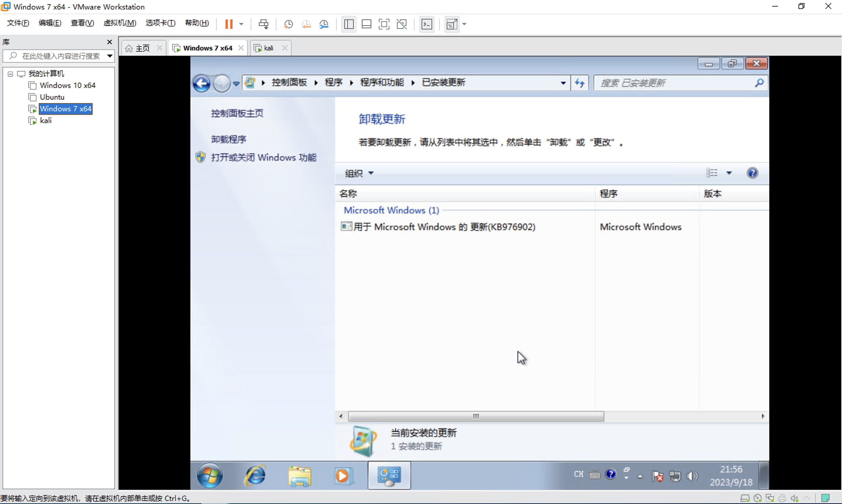Open the 虚拟机(M) menu
Viewport: 842px width, 504px height.
pos(120,23)
